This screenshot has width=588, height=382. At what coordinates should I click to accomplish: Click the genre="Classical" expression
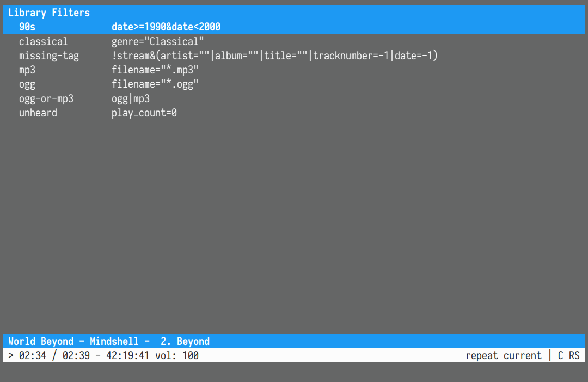coord(157,41)
